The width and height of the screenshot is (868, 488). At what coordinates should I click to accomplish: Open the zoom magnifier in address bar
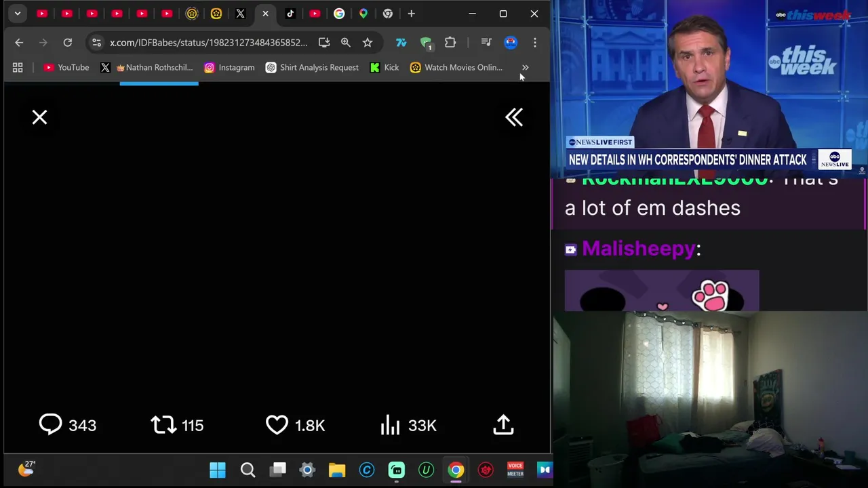point(346,43)
